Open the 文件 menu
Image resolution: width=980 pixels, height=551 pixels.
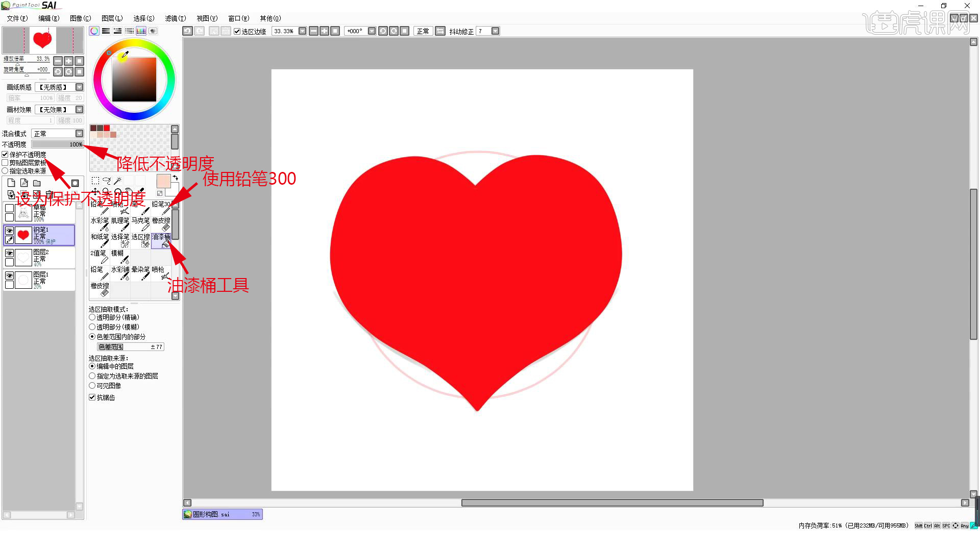click(x=17, y=18)
